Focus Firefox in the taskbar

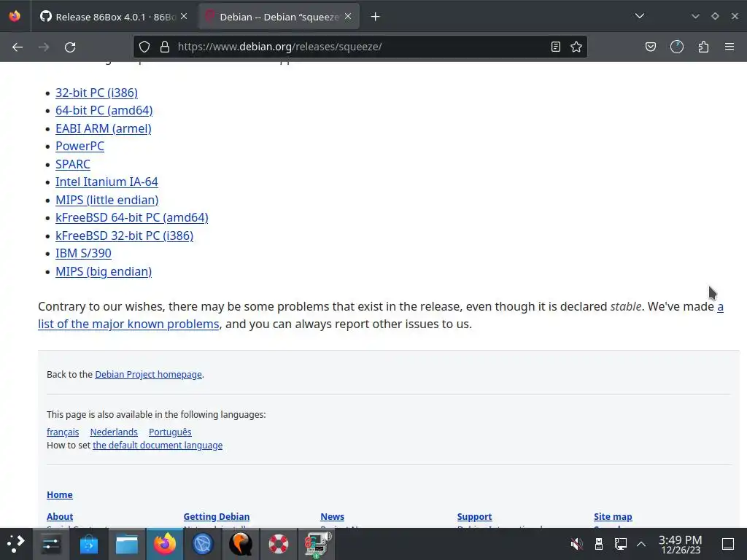164,544
